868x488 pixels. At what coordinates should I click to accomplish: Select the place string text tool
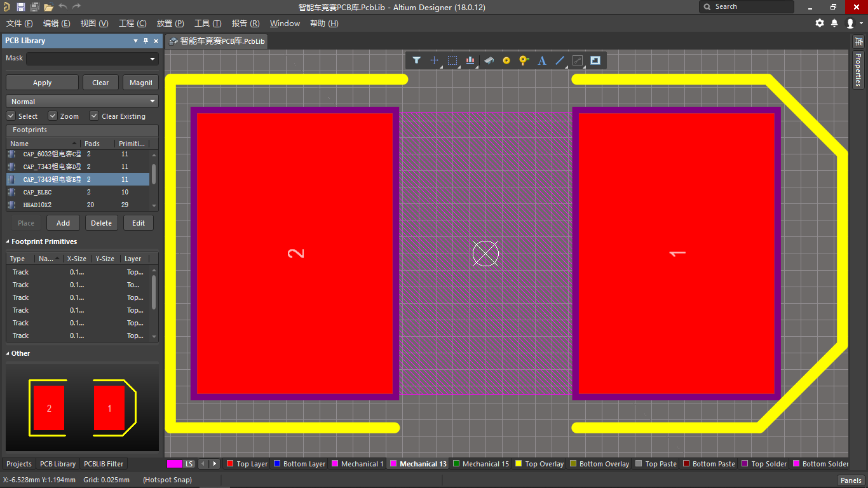[542, 60]
